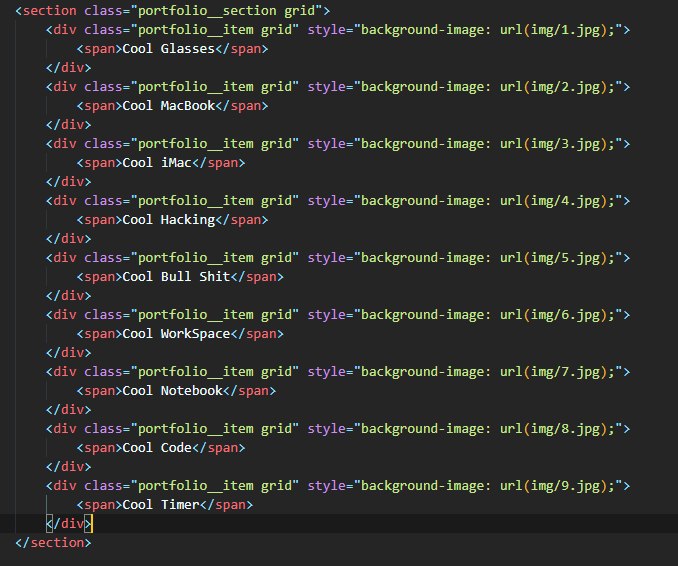
Task: Click closing </div> after Cool Bull Shit span
Action: (x=69, y=296)
